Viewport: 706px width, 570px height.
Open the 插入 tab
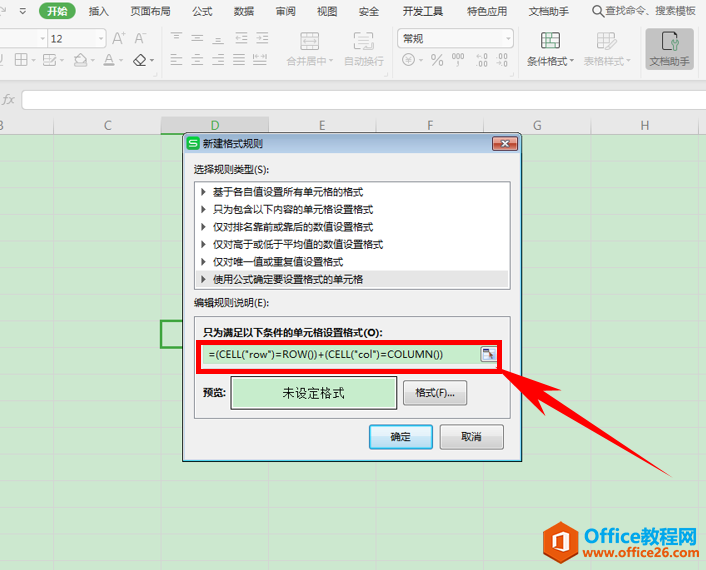coord(99,11)
